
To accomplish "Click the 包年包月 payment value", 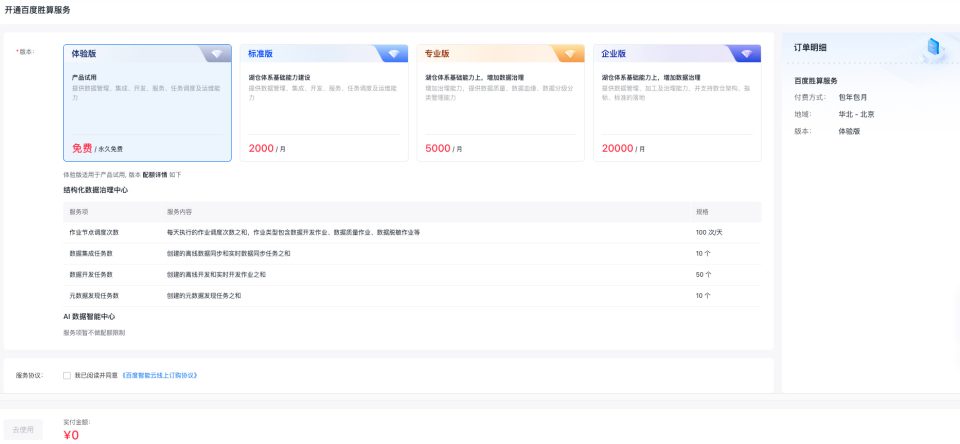I will click(853, 97).
